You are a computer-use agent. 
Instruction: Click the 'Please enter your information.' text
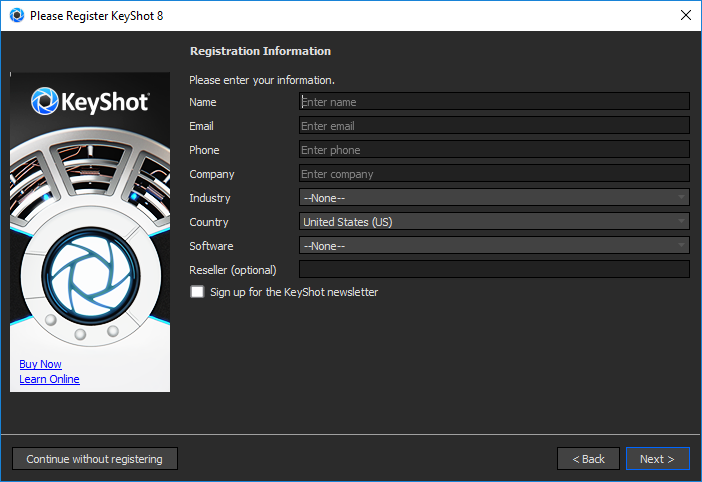(x=262, y=80)
